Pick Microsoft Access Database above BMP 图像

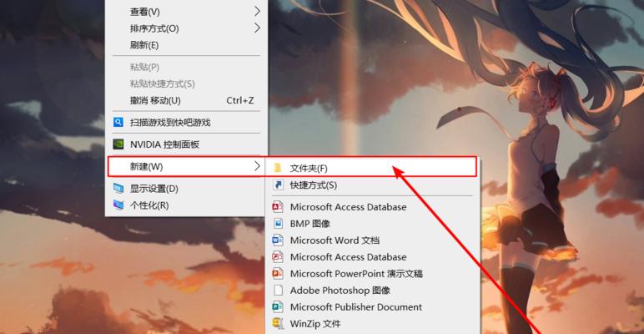pos(373,207)
